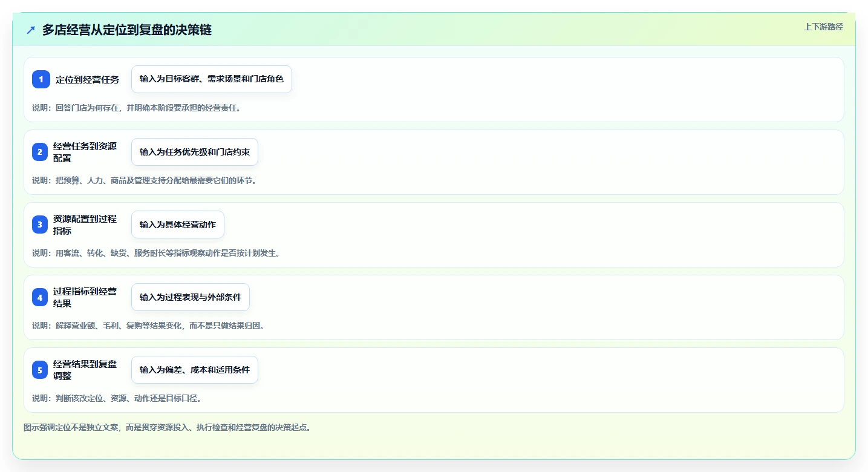
Task: Click the step title 定位到经营任务
Action: point(88,79)
